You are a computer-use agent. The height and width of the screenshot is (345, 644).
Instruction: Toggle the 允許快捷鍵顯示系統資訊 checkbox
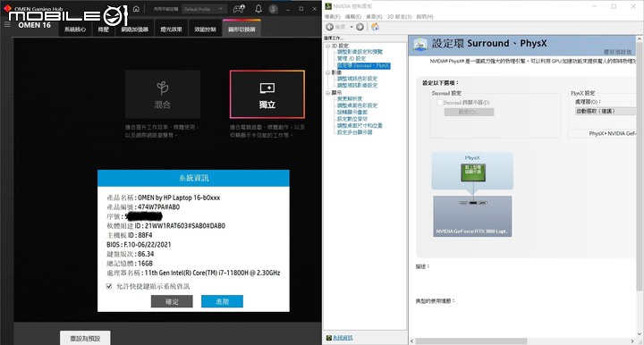pos(109,286)
